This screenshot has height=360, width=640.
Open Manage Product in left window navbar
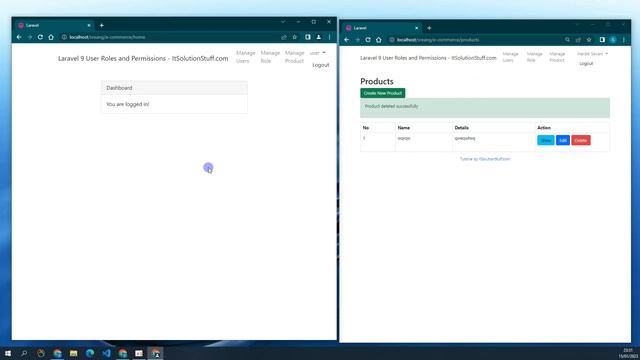click(294, 57)
